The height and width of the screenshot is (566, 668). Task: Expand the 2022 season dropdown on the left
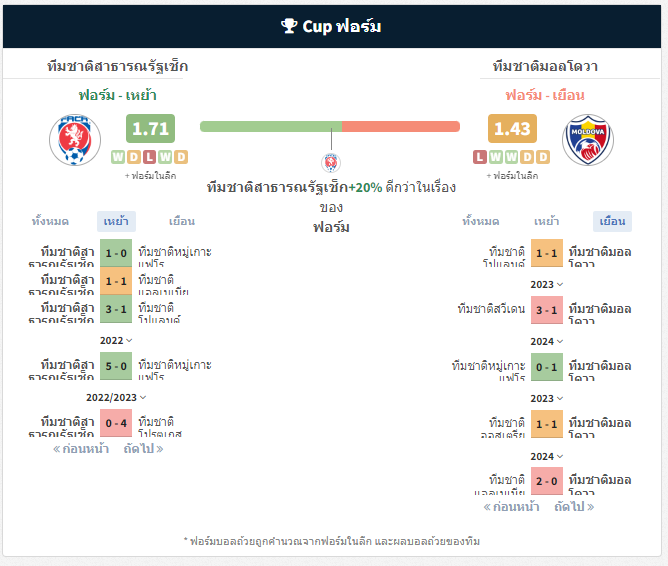[x=116, y=340]
